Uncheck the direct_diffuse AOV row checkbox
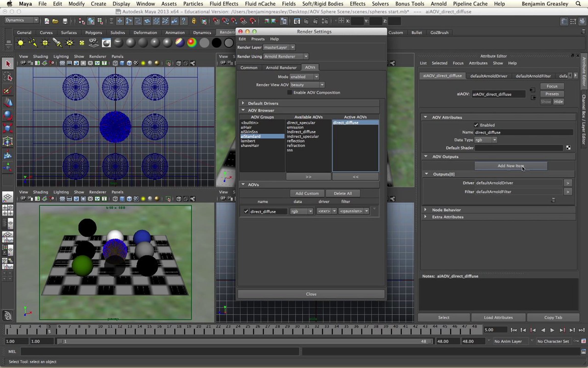The height and width of the screenshot is (368, 588). (246, 211)
